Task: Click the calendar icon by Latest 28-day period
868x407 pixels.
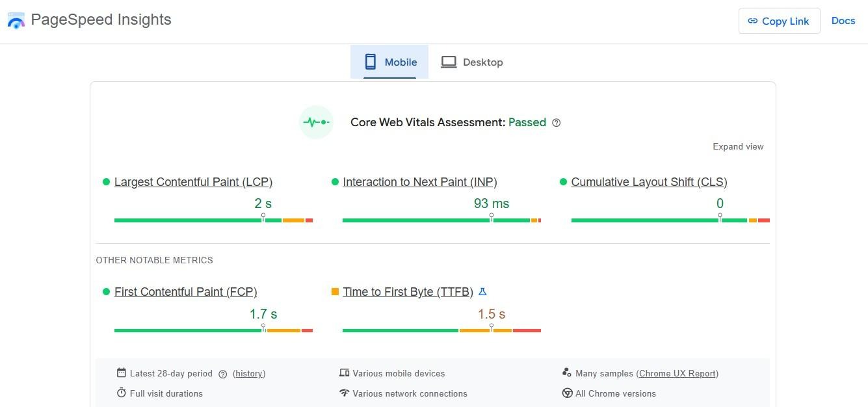Action: point(121,373)
